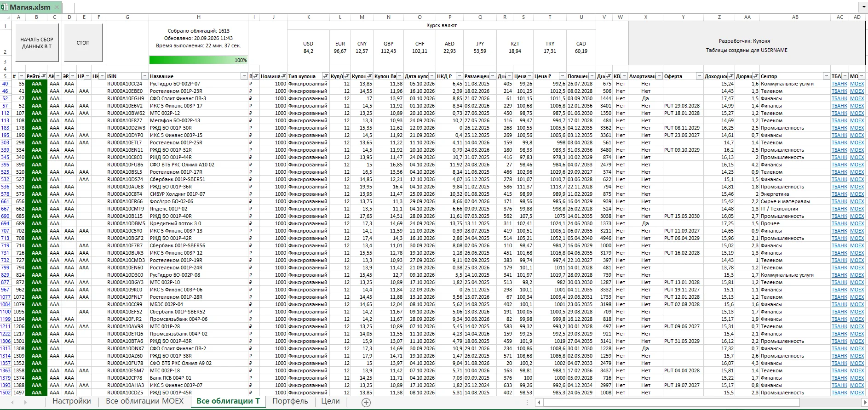Screen dimensions: 868x410
Task: Open the dropdown arrow at top-right corner
Action: 863,7
